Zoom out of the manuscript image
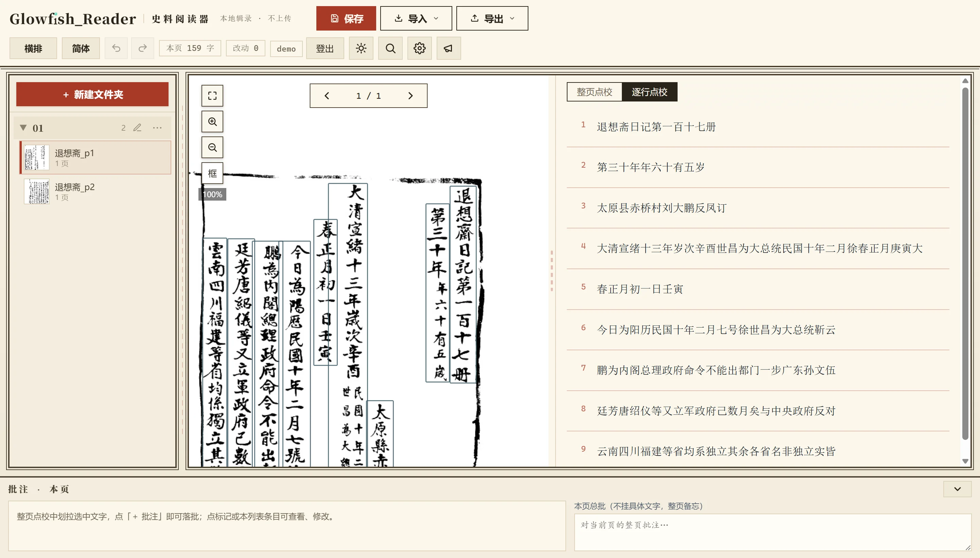This screenshot has width=980, height=558. (212, 147)
